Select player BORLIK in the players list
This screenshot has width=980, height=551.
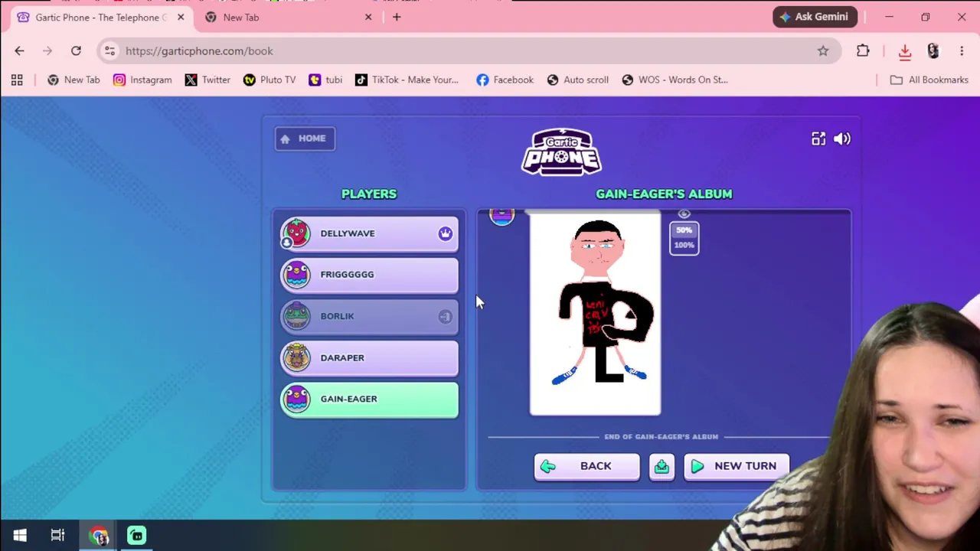pos(369,316)
